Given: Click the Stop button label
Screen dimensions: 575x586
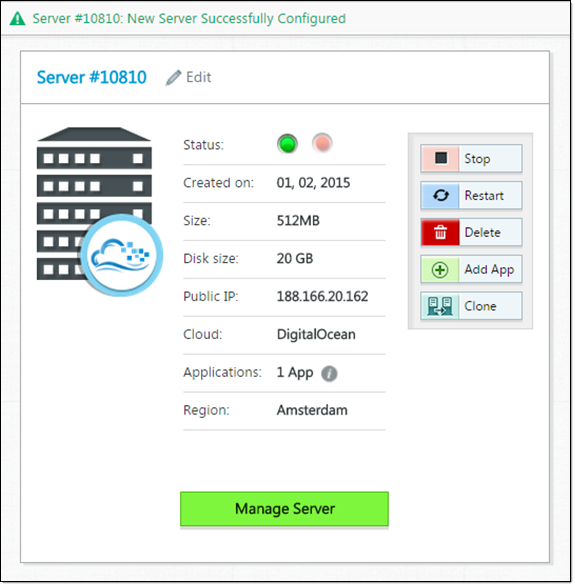Looking at the screenshot, I should point(478,159).
